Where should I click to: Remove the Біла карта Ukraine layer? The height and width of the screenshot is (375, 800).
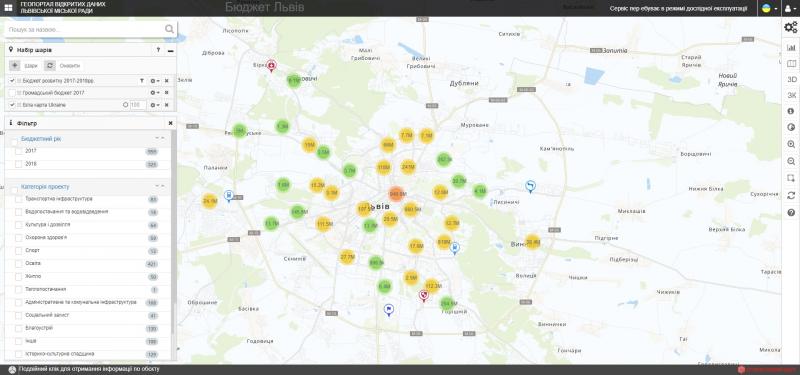coord(166,105)
